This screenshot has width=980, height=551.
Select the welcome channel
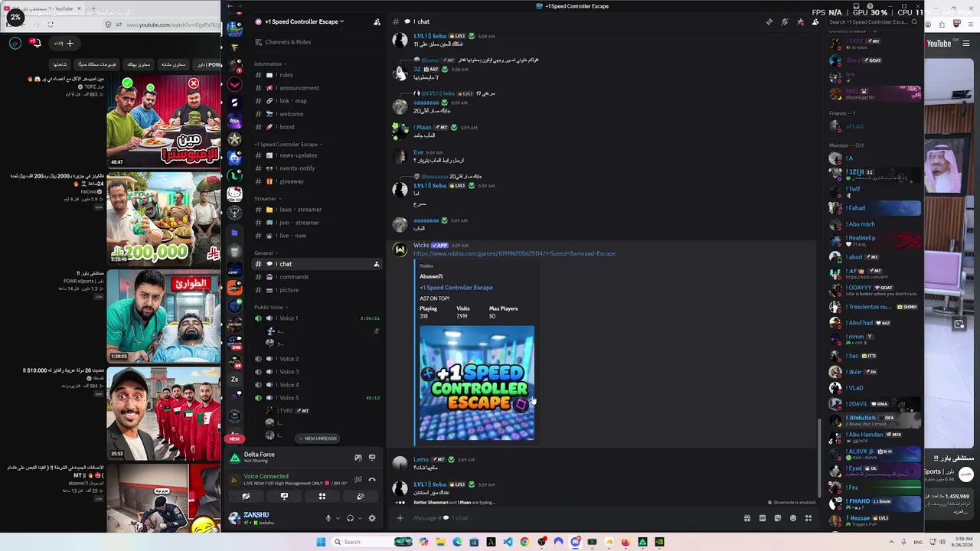317,114
